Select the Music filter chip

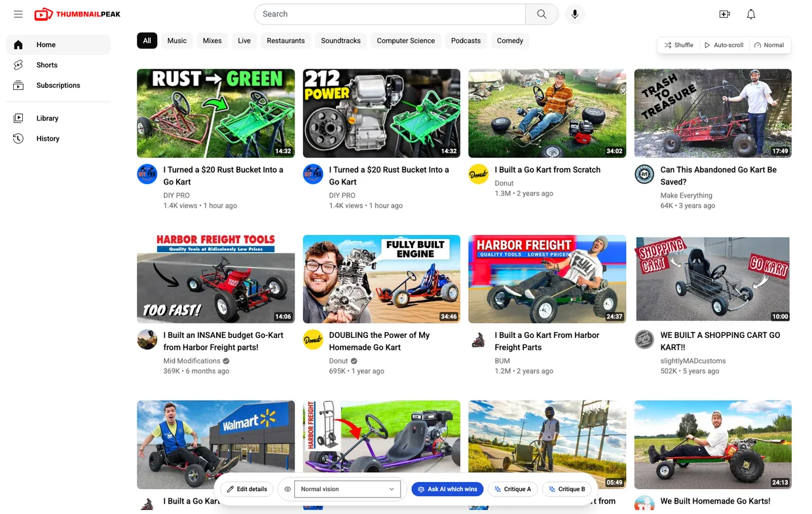point(177,41)
